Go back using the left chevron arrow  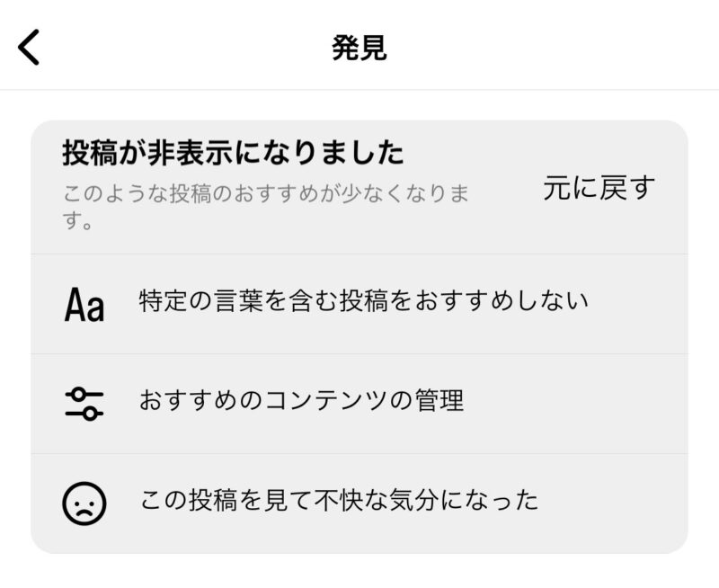(x=29, y=48)
